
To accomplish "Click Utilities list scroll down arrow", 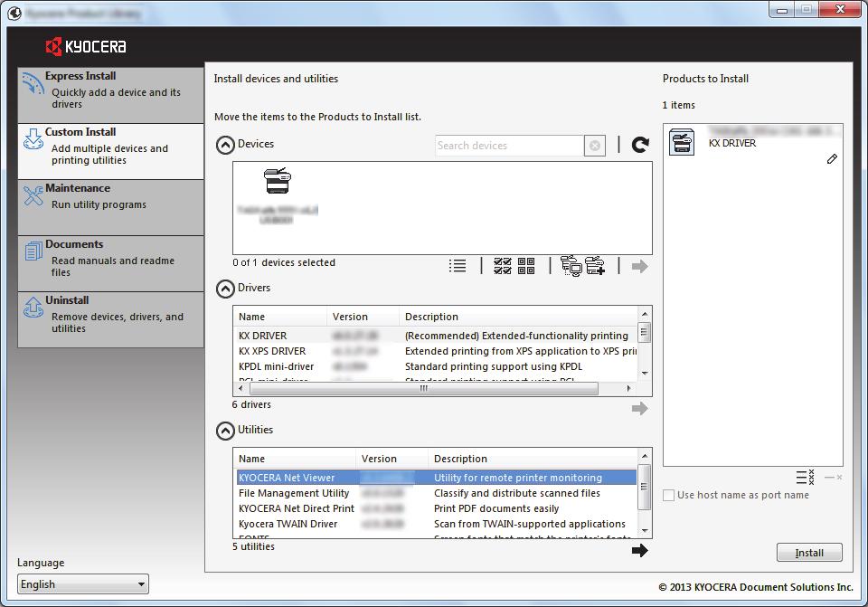I will (645, 531).
